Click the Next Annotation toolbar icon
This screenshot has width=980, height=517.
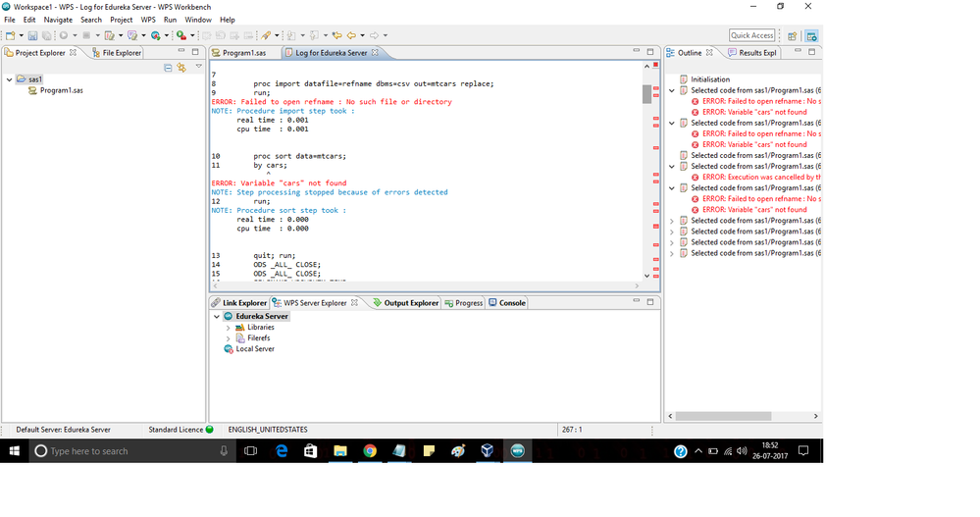coord(290,35)
